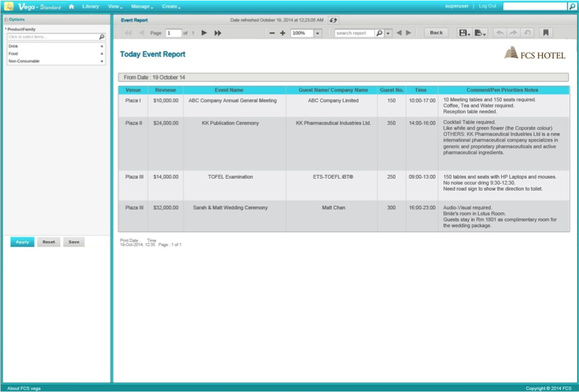This screenshot has height=392, width=579.
Task: Find next search result arrow
Action: [x=408, y=33]
